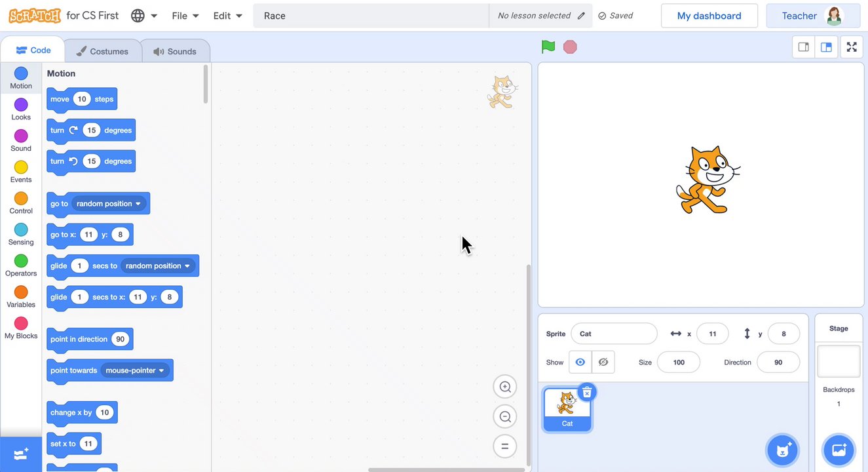Switch to the Sounds tab

point(175,51)
